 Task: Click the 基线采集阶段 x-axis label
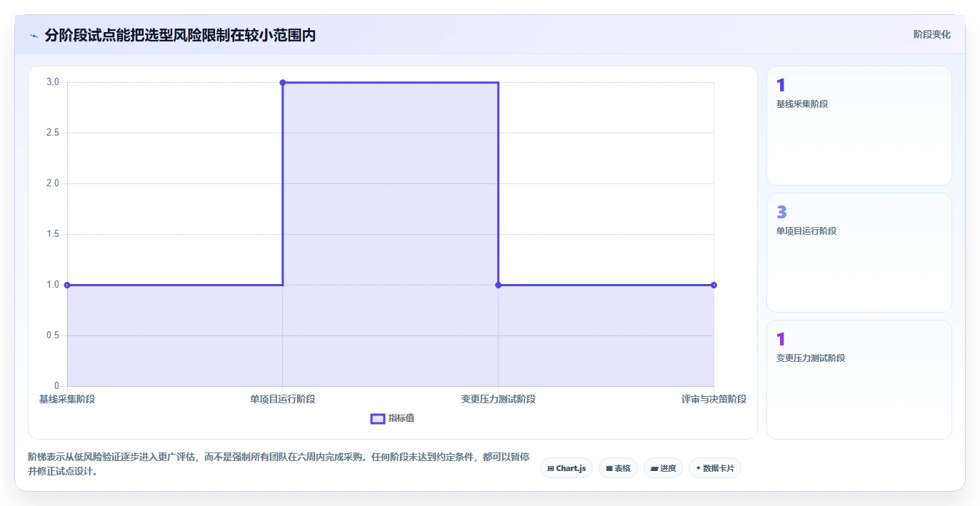coord(67,399)
